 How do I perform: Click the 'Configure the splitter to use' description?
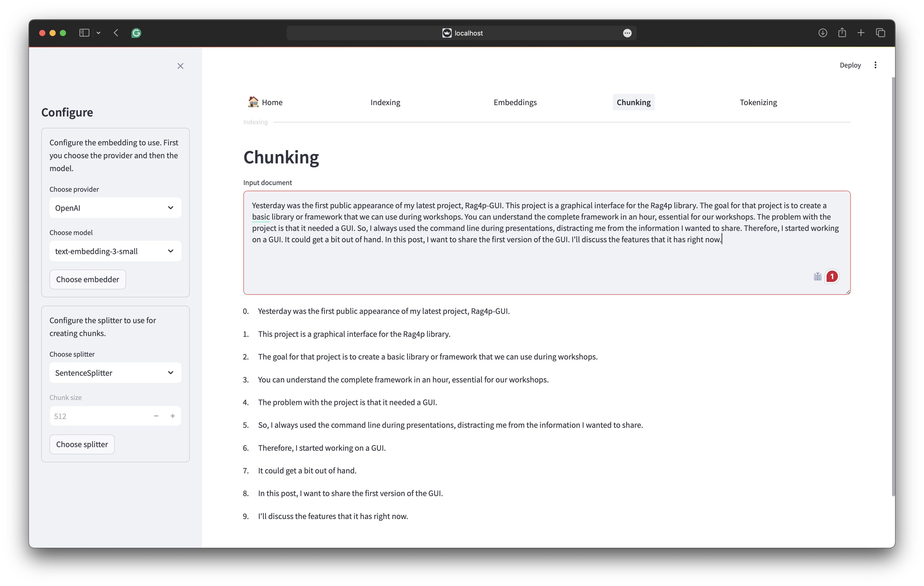[102, 327]
